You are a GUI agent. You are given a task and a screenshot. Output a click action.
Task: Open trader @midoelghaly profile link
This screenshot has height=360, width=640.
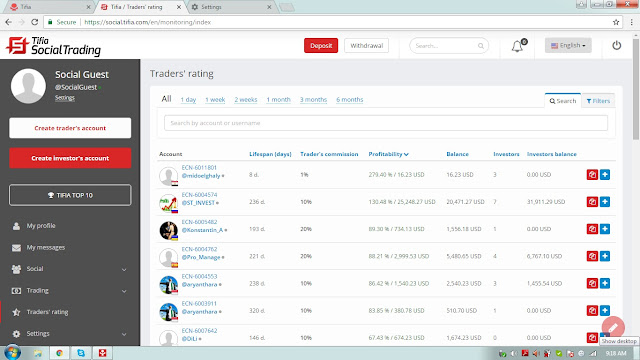pyautogui.click(x=201, y=176)
